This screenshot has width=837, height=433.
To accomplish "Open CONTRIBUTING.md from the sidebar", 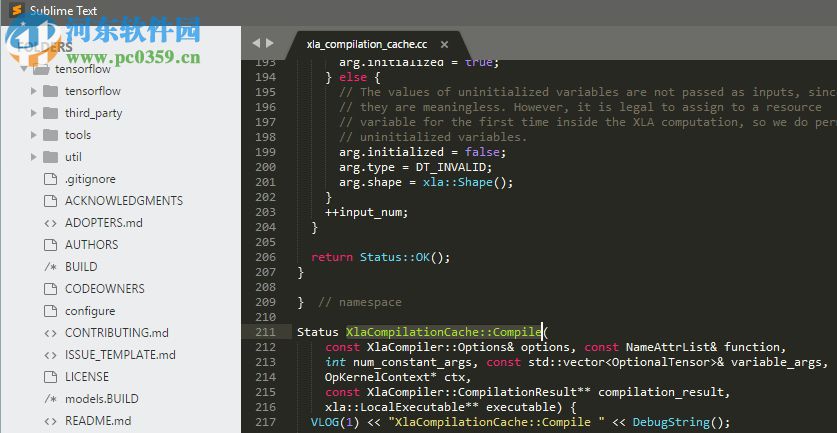I will click(116, 333).
